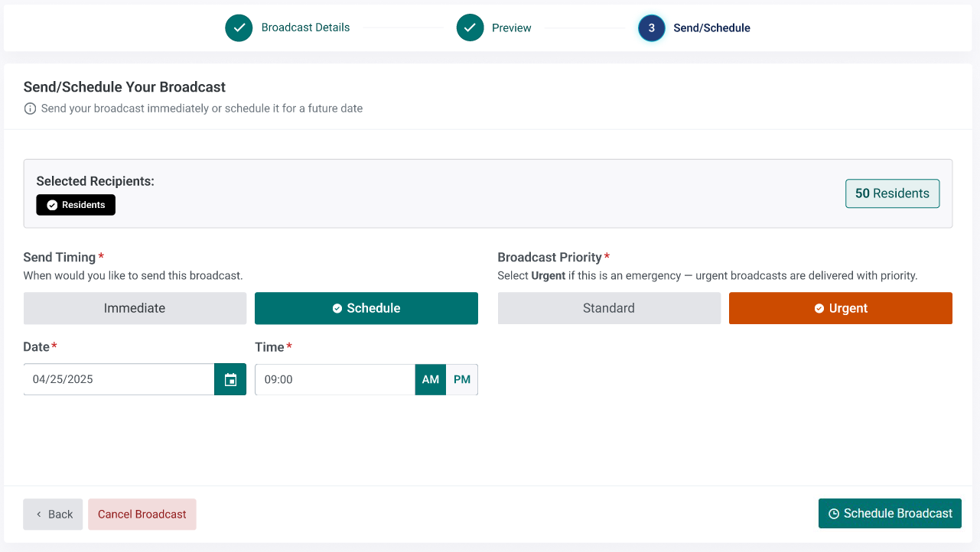Switch time to AM

pos(431,379)
